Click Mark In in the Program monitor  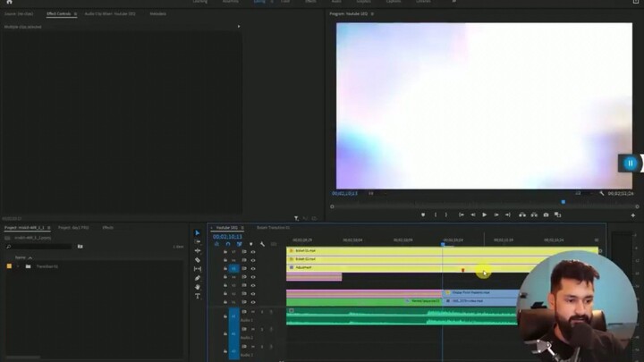(x=436, y=215)
